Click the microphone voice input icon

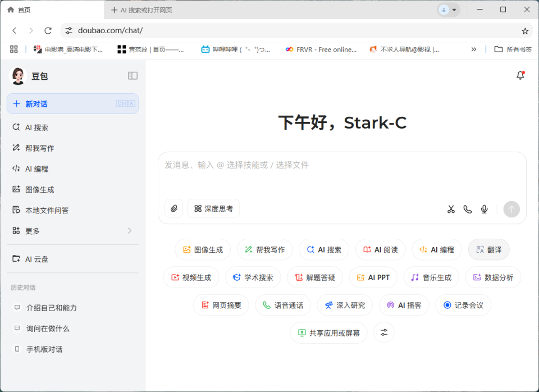[x=485, y=209]
